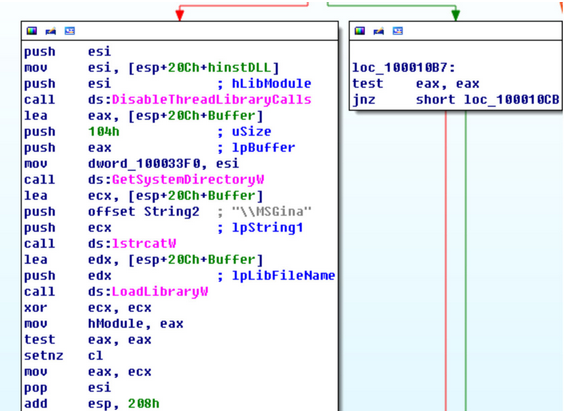Click the green true-branch edge line
Viewport: 566px width, 412px height.
pyautogui.click(x=466, y=260)
